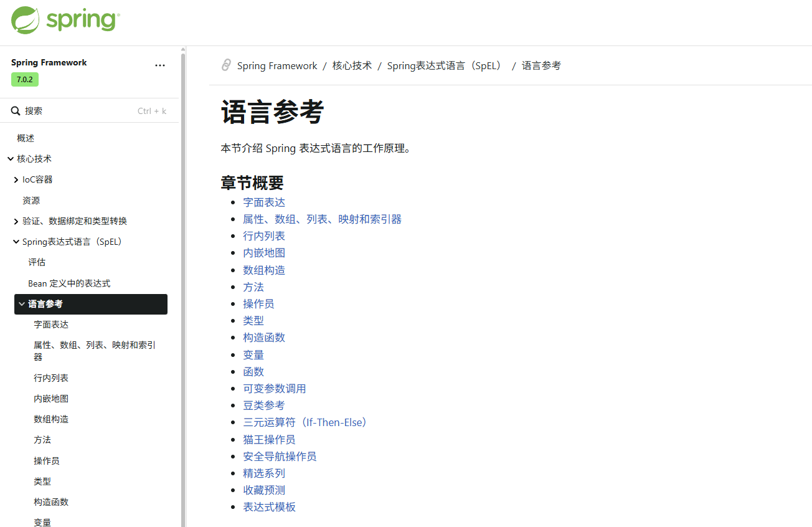Open 豆类参考 link
The height and width of the screenshot is (527, 812).
click(264, 406)
